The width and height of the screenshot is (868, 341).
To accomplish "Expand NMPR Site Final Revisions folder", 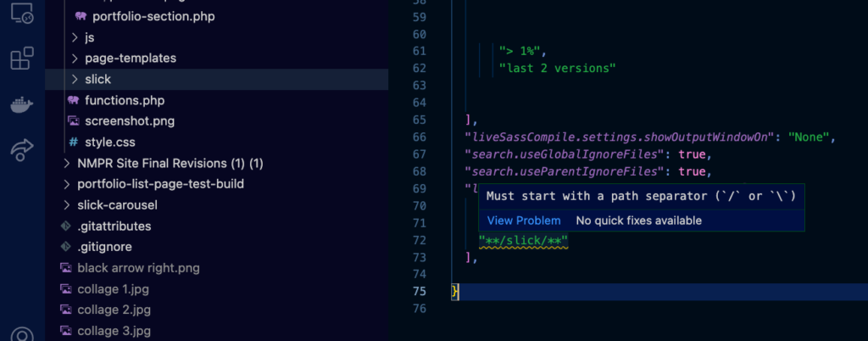I will (67, 163).
